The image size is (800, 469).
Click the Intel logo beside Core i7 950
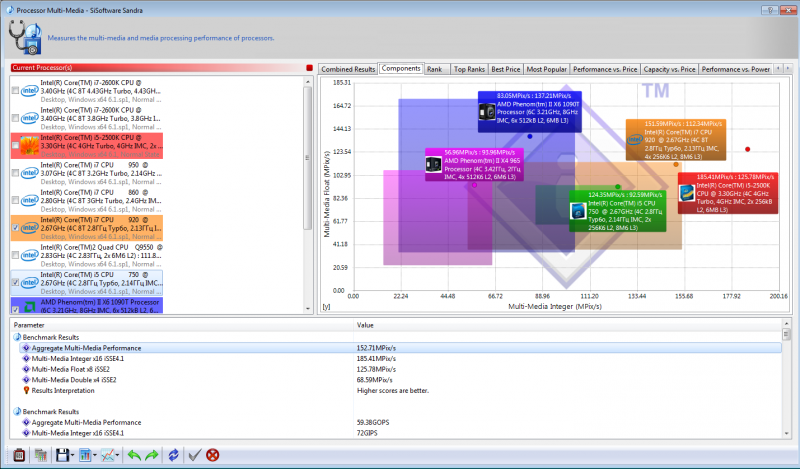click(30, 173)
